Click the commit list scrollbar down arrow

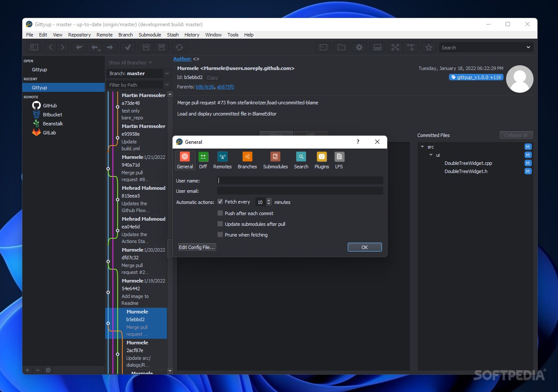click(x=170, y=371)
